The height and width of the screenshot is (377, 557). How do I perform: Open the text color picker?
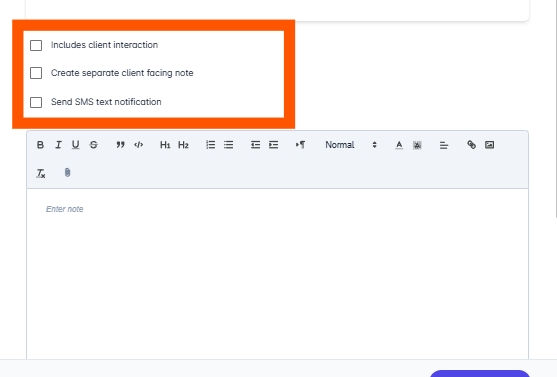[x=399, y=145]
